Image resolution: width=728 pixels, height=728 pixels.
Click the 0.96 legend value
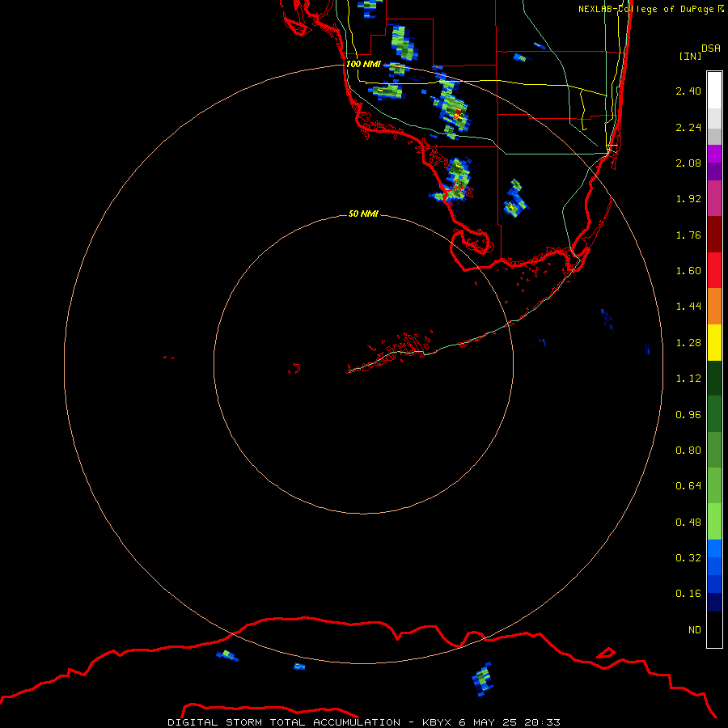(688, 415)
